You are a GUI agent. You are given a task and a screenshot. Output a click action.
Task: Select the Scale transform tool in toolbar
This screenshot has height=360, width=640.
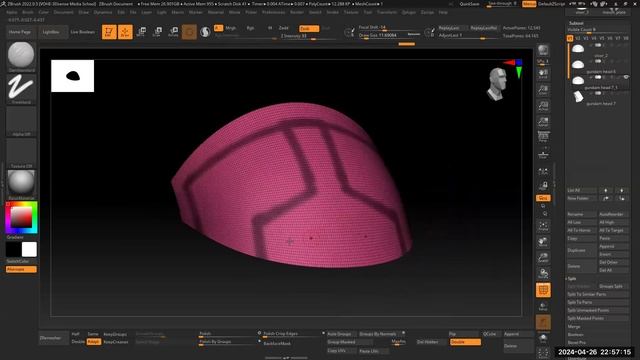157,32
